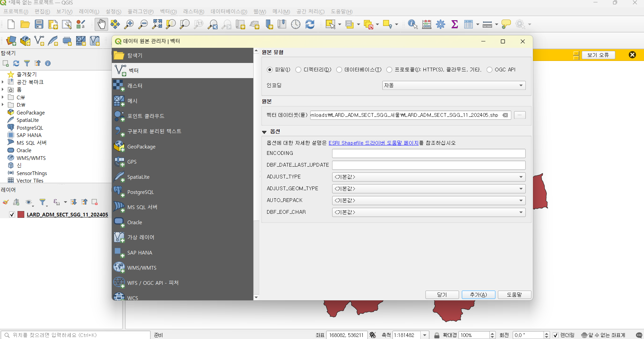
Task: Click Zoom Full extent icon
Action: coord(157,24)
